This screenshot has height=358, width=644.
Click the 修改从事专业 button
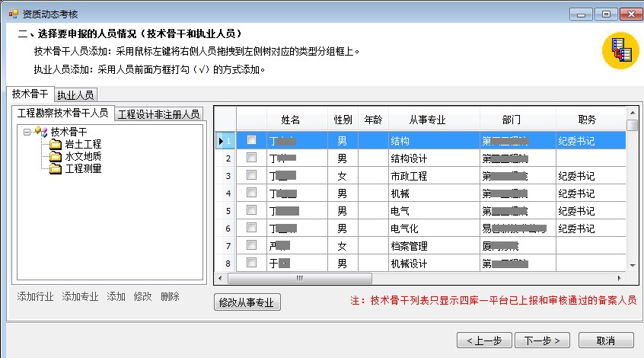pos(249,302)
